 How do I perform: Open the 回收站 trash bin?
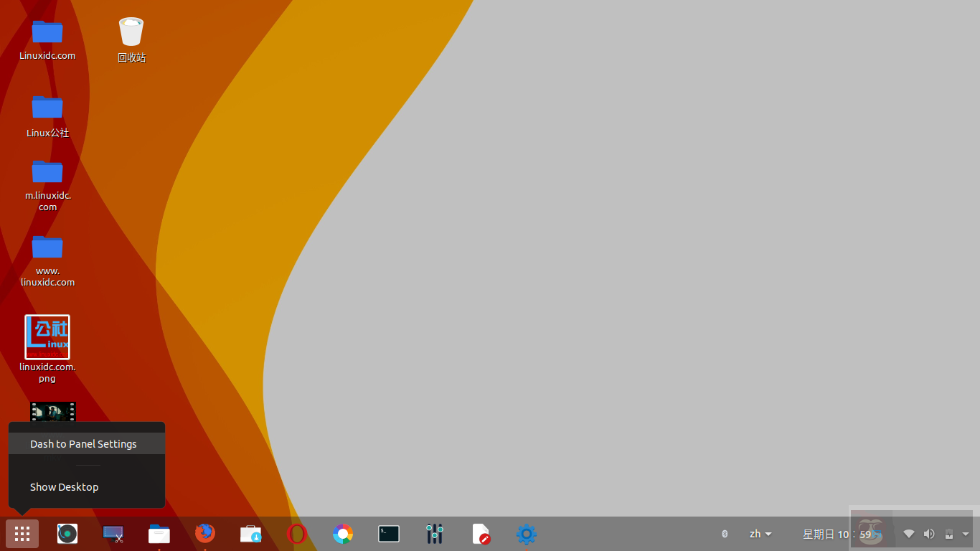(131, 31)
